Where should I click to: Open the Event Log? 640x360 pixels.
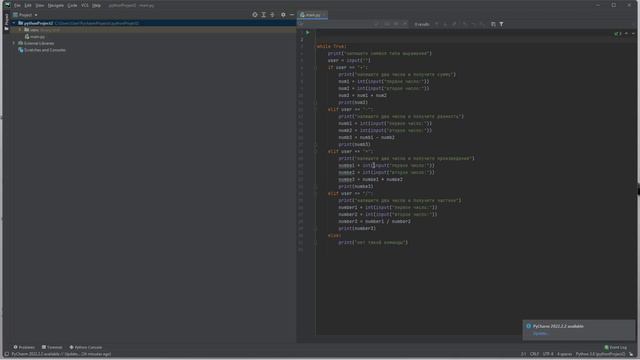tap(616, 347)
